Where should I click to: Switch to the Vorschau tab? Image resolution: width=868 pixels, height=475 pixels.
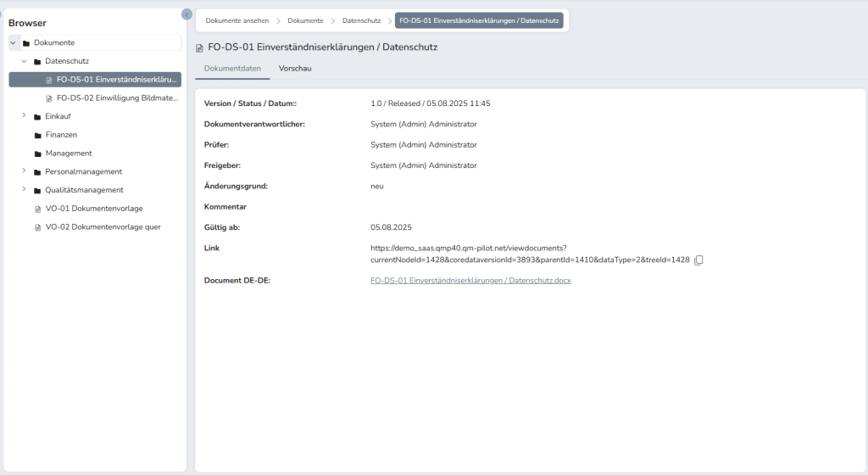295,68
